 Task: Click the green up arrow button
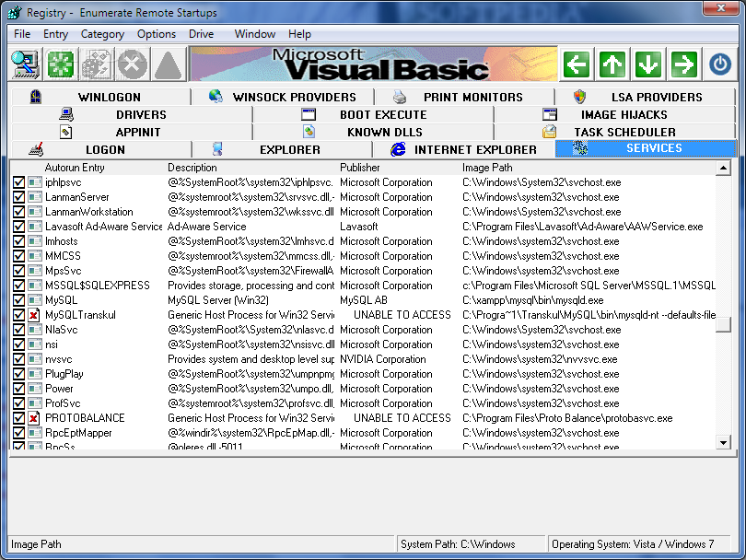(x=612, y=64)
